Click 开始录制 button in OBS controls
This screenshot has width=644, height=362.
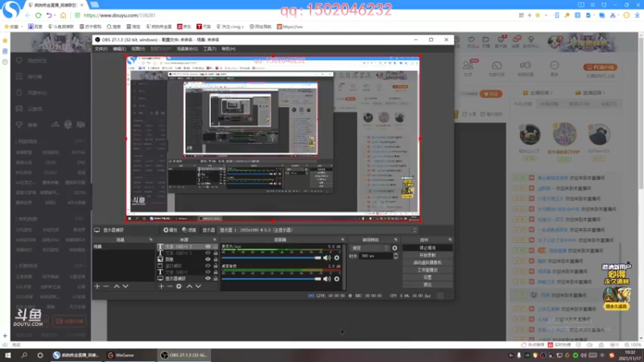pyautogui.click(x=427, y=255)
